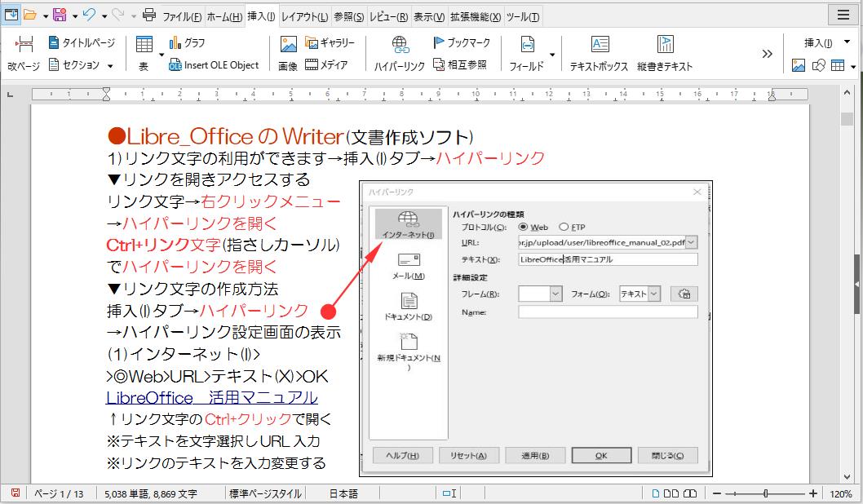Click the small table icon in right-side group

click(x=838, y=65)
